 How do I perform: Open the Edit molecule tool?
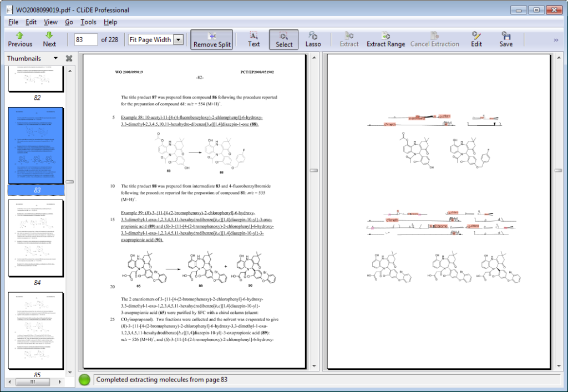click(476, 39)
